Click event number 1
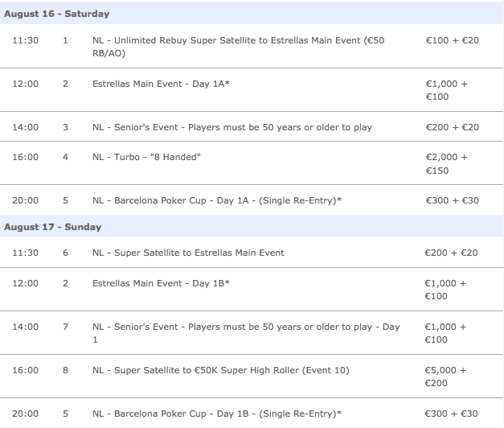This screenshot has height=428, width=504. 66,39
